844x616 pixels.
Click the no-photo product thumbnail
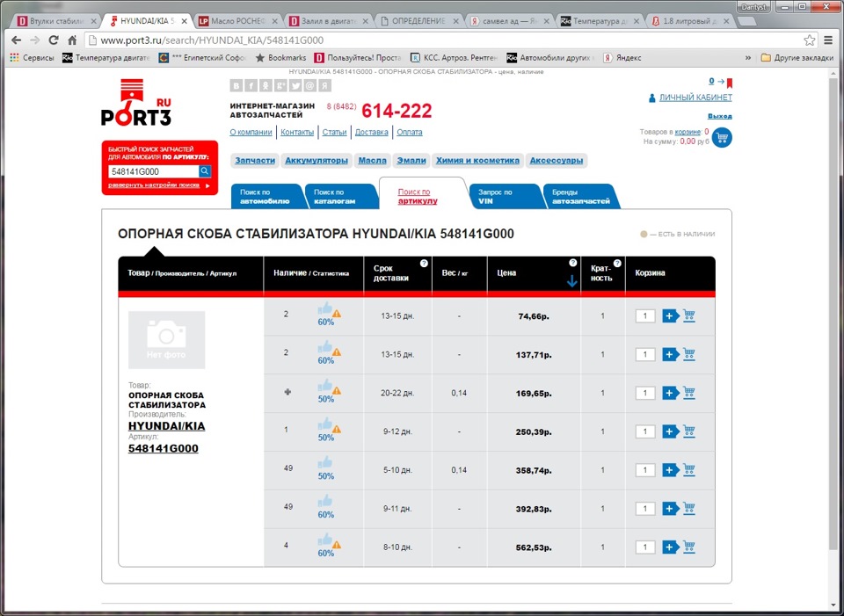166,339
